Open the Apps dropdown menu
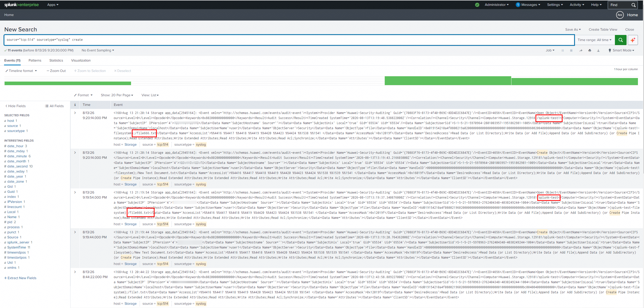Image resolution: width=644 pixels, height=308 pixels. click(53, 5)
